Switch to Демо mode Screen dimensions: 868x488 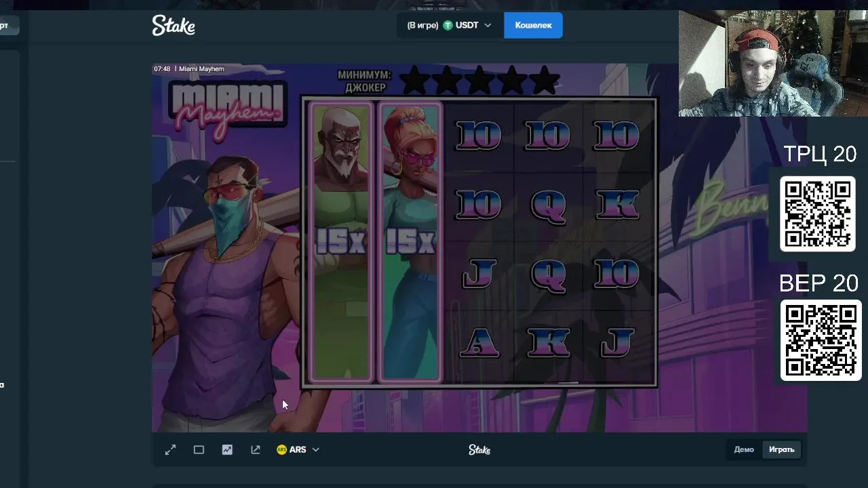[744, 449]
